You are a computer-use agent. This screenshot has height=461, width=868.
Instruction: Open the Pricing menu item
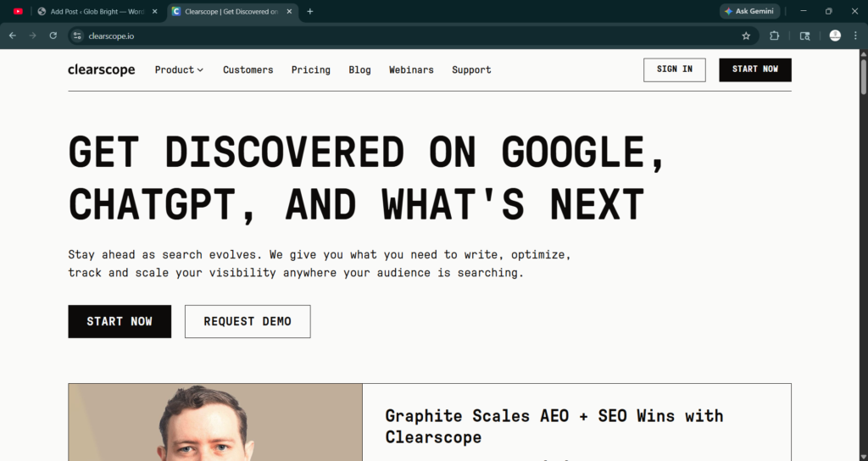(310, 69)
